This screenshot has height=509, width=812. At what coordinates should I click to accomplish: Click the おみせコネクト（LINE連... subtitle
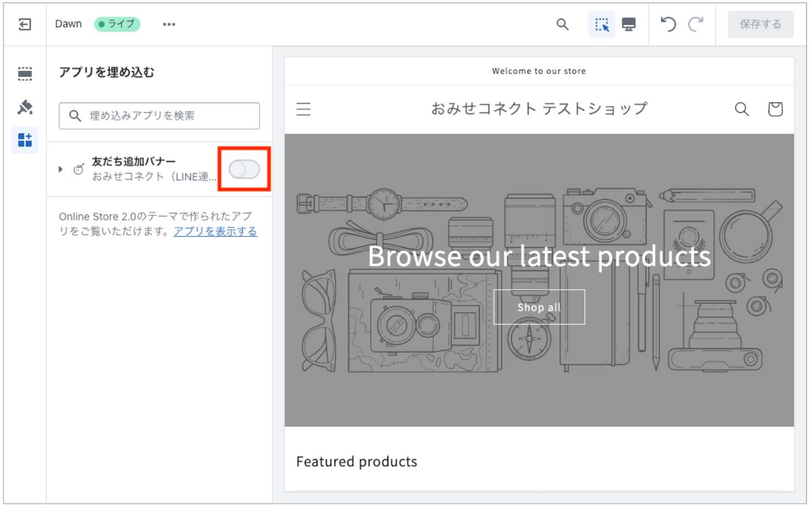(154, 176)
